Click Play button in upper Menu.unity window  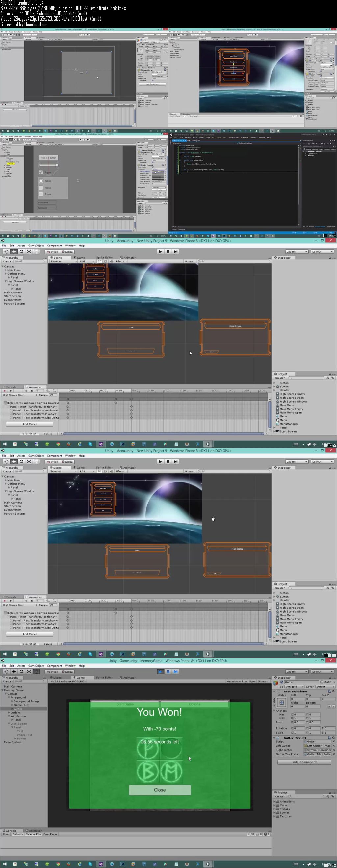tap(161, 252)
